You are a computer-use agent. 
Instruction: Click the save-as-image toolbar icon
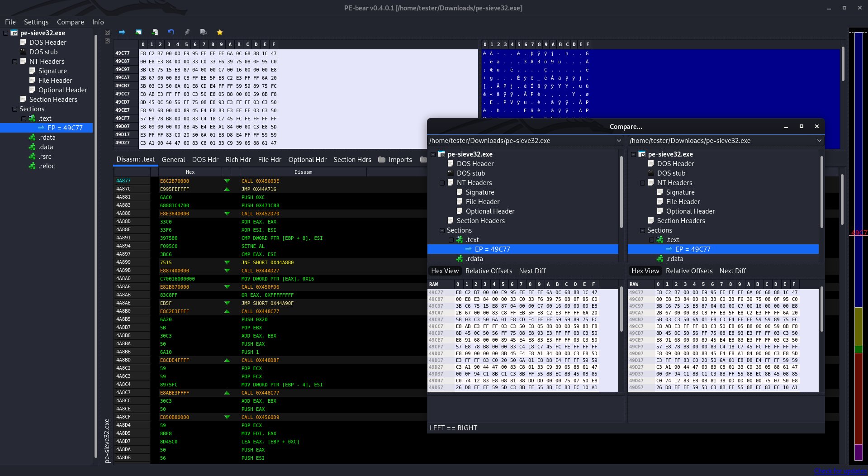click(138, 32)
